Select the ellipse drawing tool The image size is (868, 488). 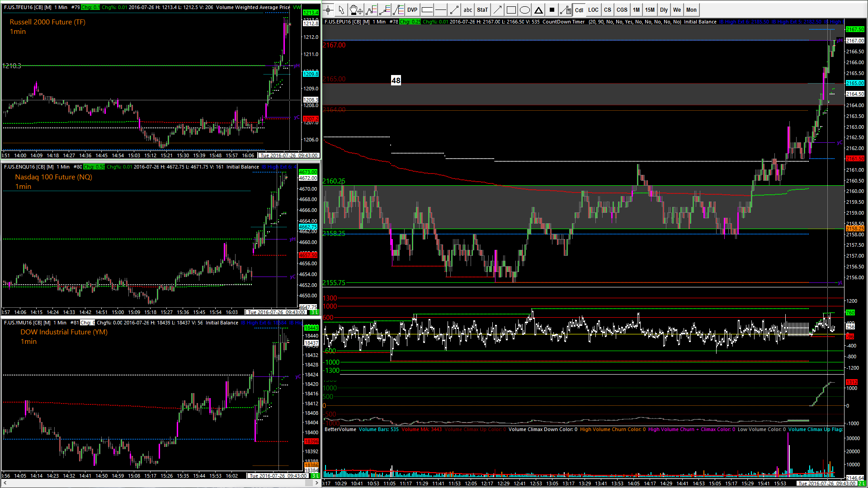coord(525,10)
